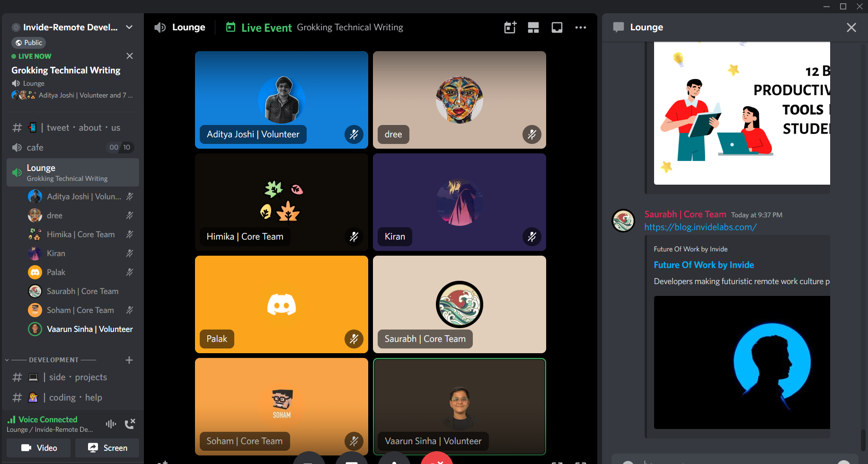Open the side projects text channel
The height and width of the screenshot is (464, 868).
coord(73,377)
